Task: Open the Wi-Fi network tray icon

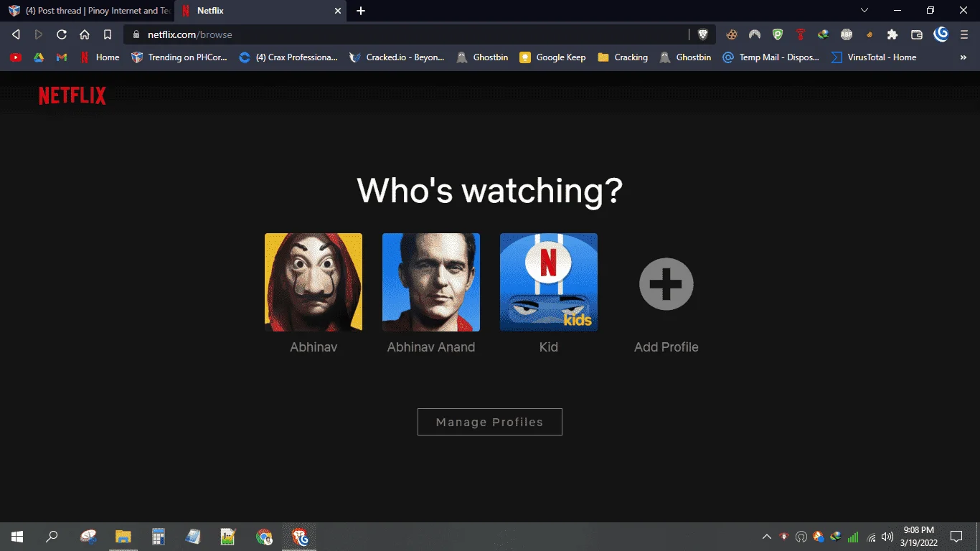Action: tap(871, 537)
